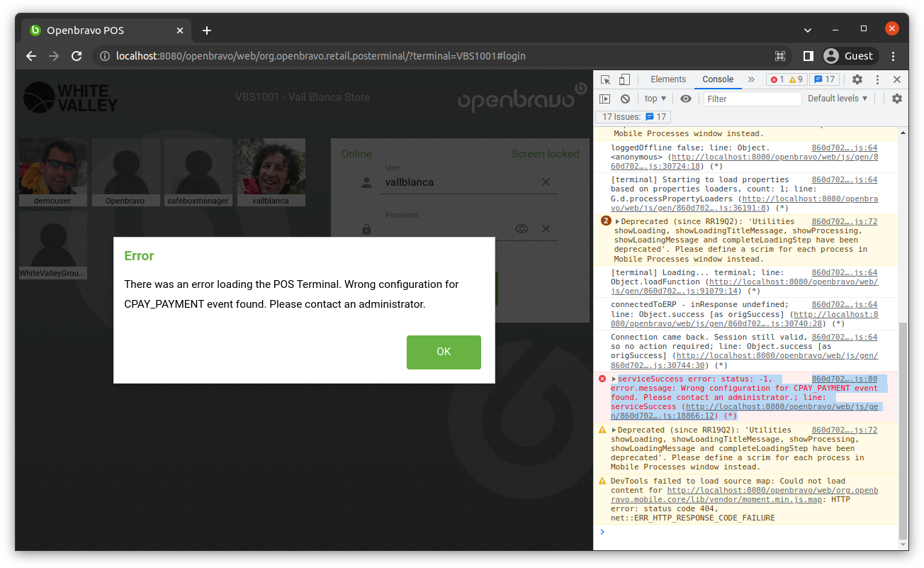This screenshot has width=924, height=568.
Task: Select the Openbravo POS browser tab
Action: 106,30
